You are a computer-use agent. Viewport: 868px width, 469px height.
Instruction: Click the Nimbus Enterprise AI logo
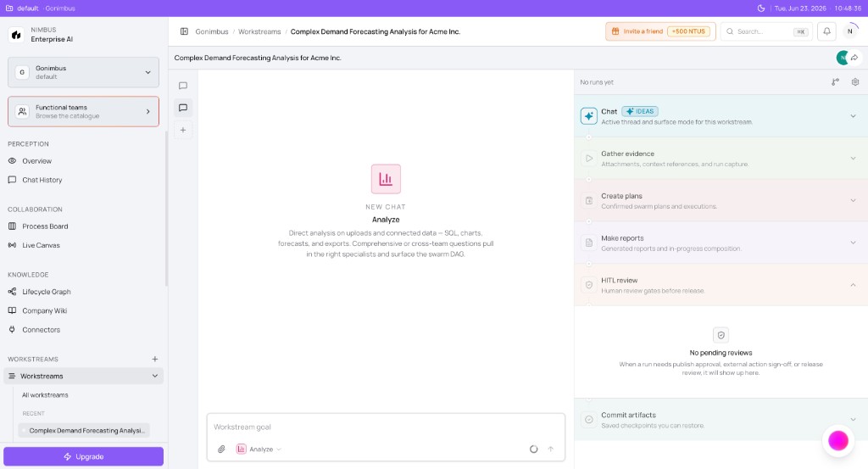tap(16, 35)
